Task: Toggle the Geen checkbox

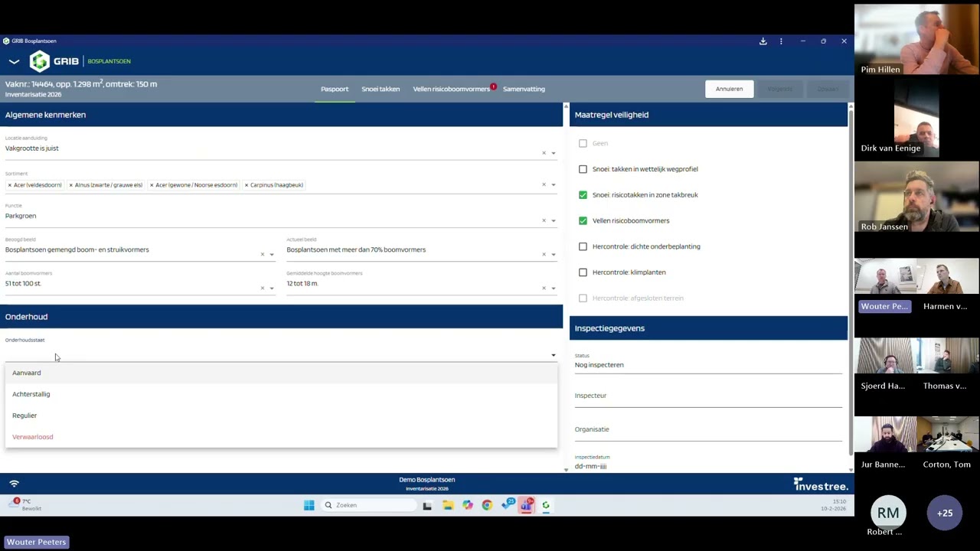Action: point(583,143)
